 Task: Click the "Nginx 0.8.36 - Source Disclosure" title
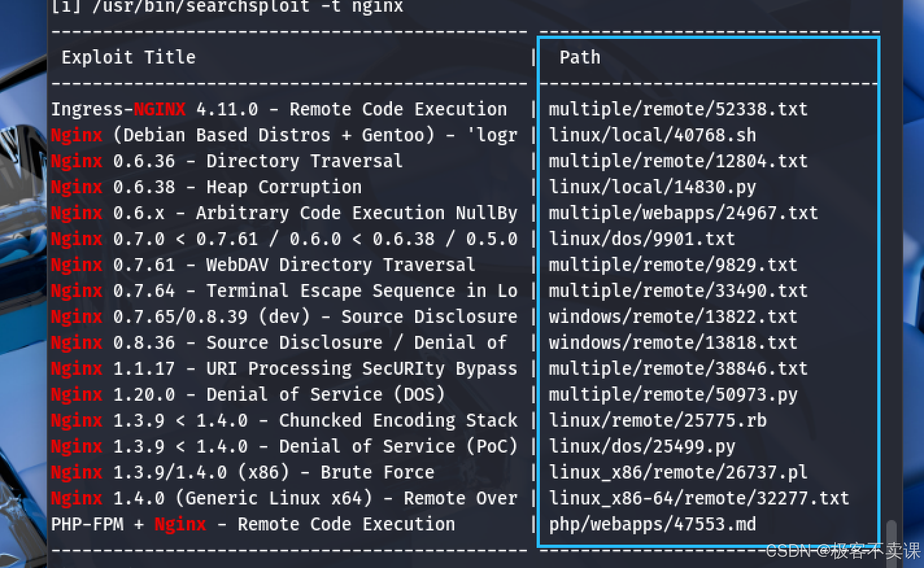pos(279,342)
